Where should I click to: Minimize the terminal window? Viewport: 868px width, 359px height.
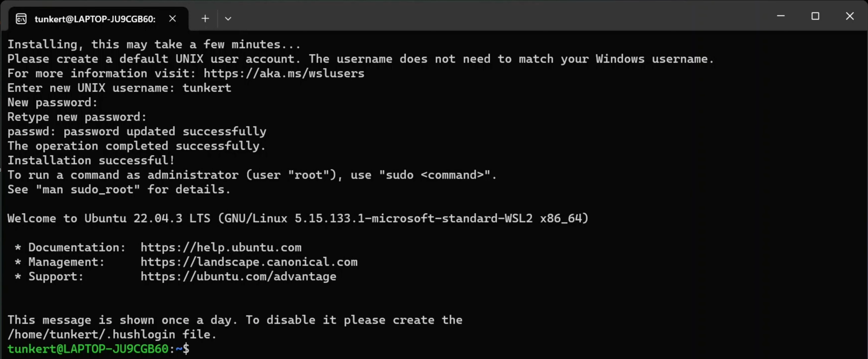click(x=781, y=16)
